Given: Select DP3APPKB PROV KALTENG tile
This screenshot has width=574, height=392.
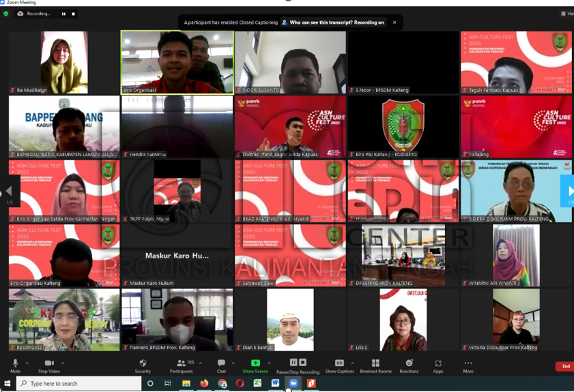Looking at the screenshot, I should (403, 256).
